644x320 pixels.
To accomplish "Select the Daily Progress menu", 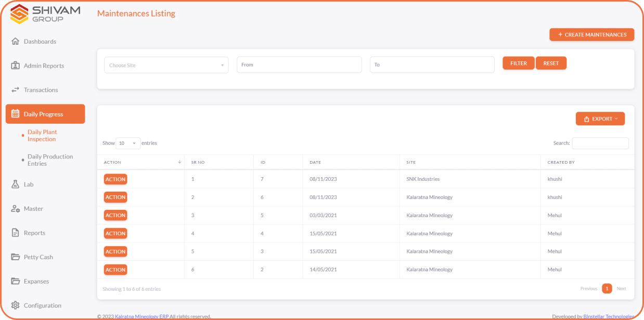I will pyautogui.click(x=45, y=114).
